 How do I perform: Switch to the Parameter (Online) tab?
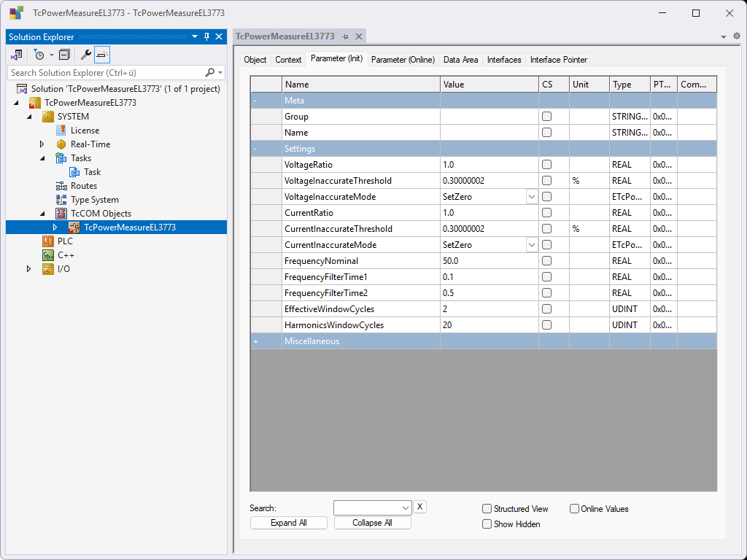click(x=403, y=60)
